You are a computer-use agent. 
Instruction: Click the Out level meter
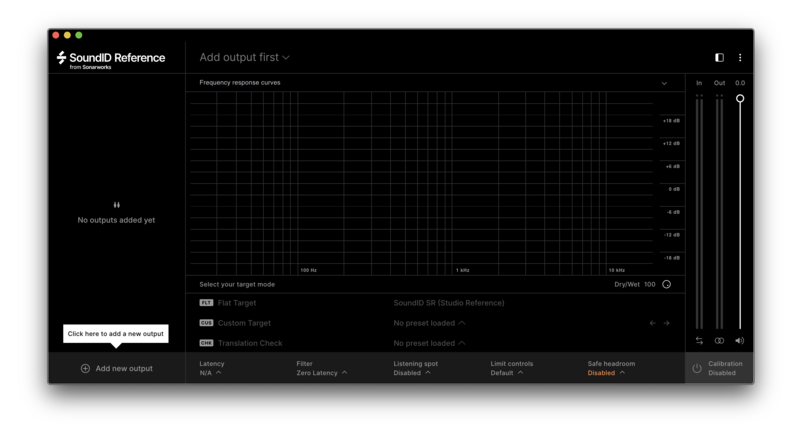pyautogui.click(x=719, y=212)
